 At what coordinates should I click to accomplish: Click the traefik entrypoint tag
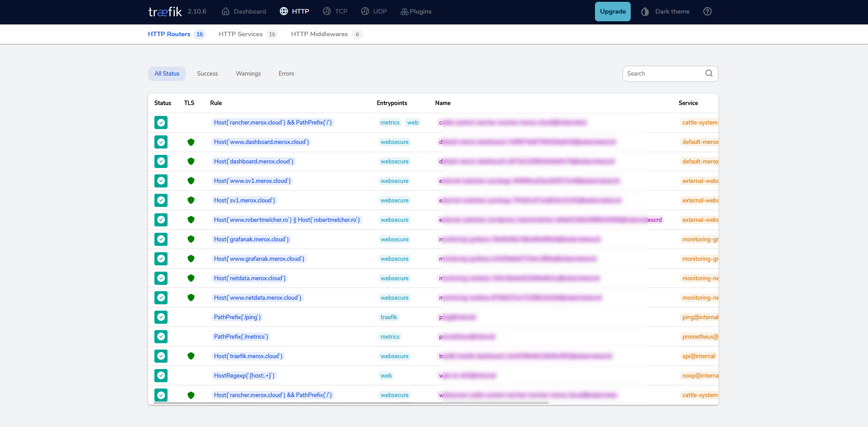point(389,317)
